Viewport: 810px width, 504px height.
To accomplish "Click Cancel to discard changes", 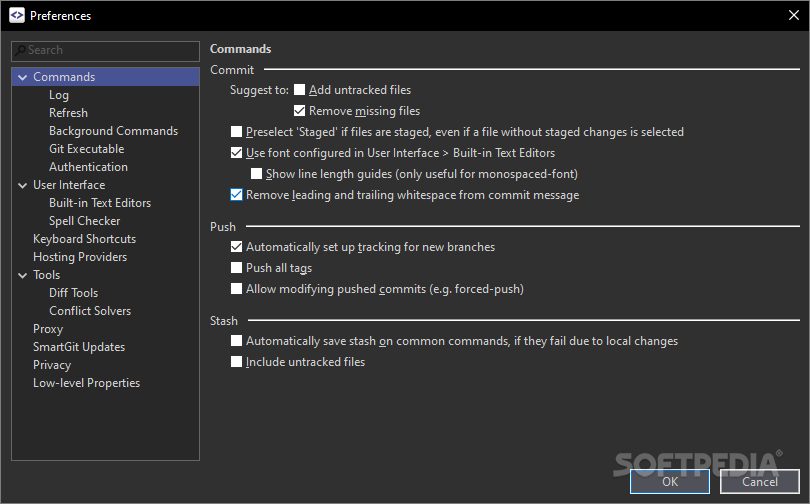I will click(x=760, y=481).
